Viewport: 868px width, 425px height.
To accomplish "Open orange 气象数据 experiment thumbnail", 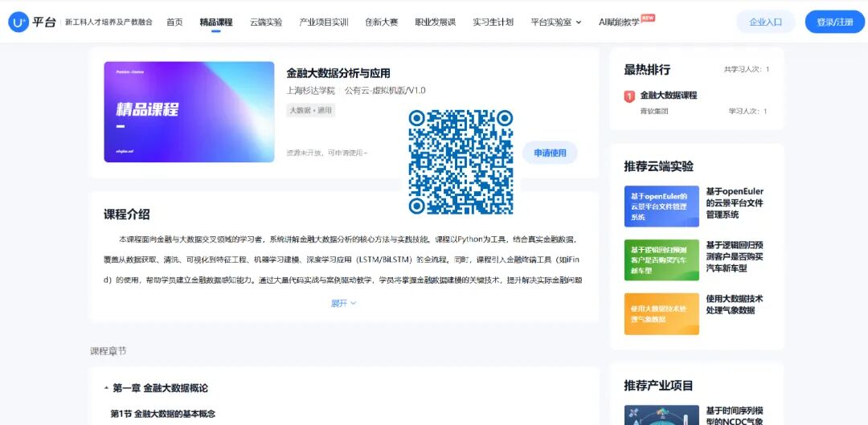I will [x=661, y=314].
